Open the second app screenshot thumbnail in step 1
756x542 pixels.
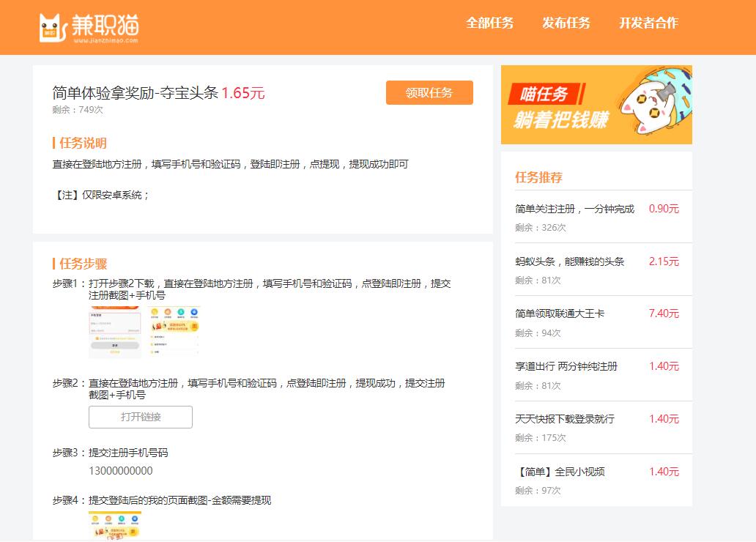[x=174, y=332]
